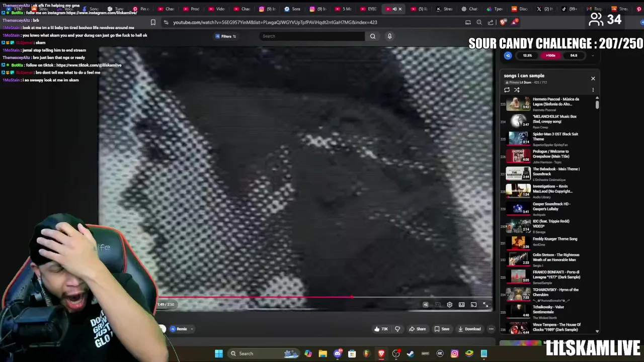Click the IQ icon in player controls

coord(426,305)
